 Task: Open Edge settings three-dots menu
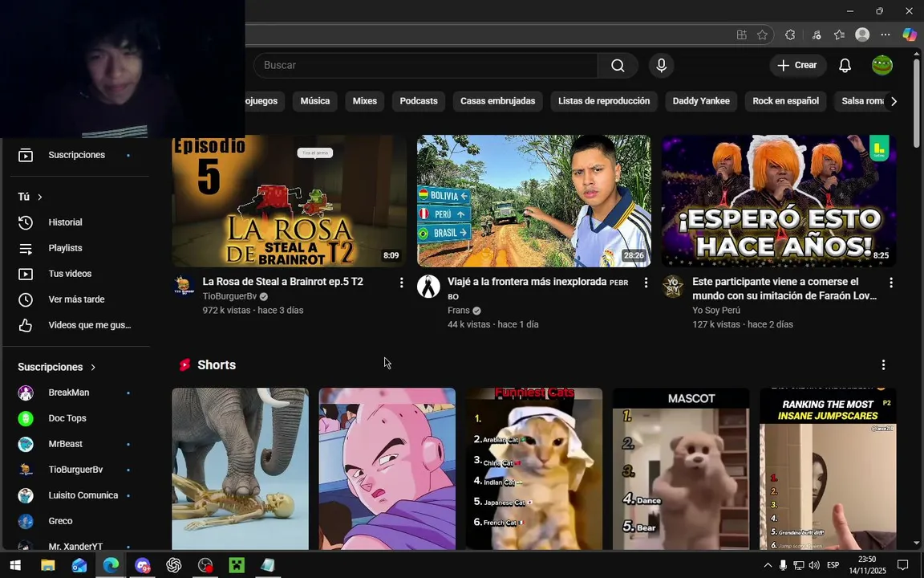(x=885, y=35)
